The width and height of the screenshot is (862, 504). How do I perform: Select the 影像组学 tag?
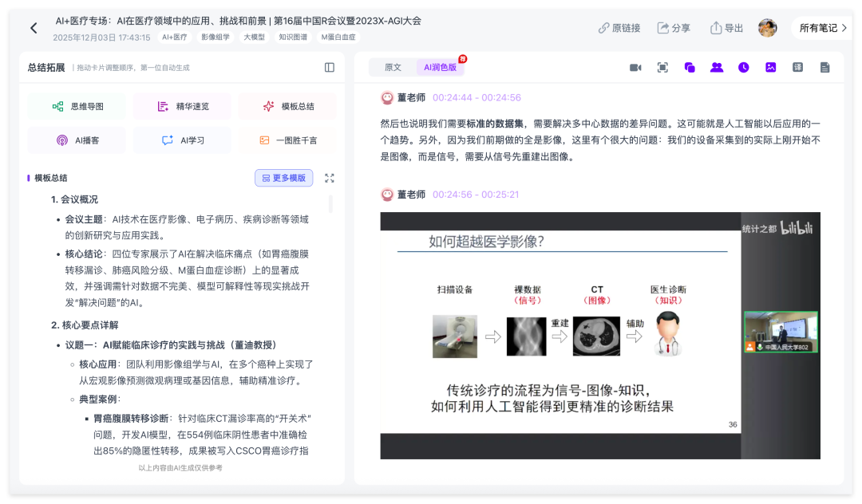pyautogui.click(x=215, y=37)
